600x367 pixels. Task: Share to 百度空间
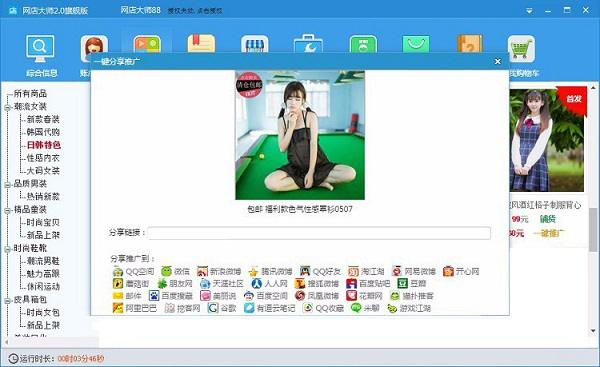coord(266,296)
